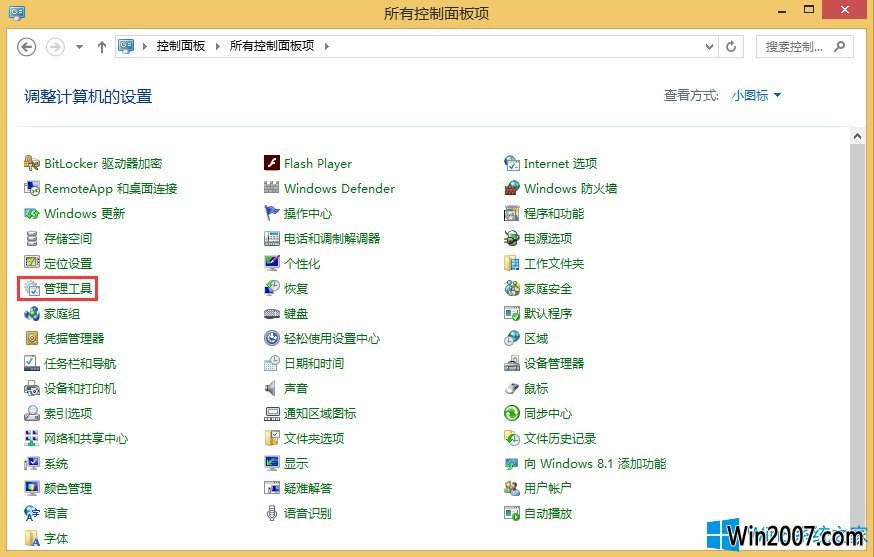
Task: Open the 工作文件夹 item
Action: pos(544,263)
